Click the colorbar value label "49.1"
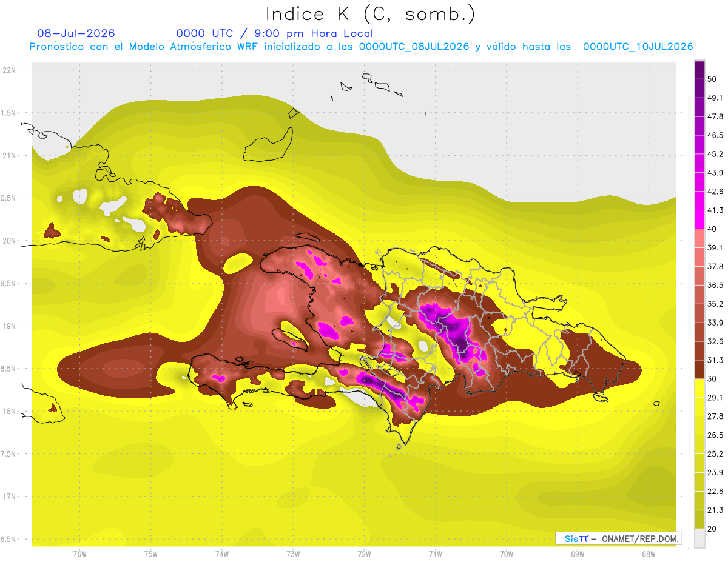 click(715, 98)
